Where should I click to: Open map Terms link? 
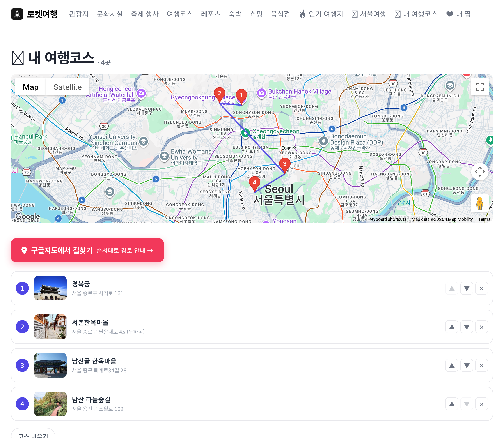(x=484, y=219)
